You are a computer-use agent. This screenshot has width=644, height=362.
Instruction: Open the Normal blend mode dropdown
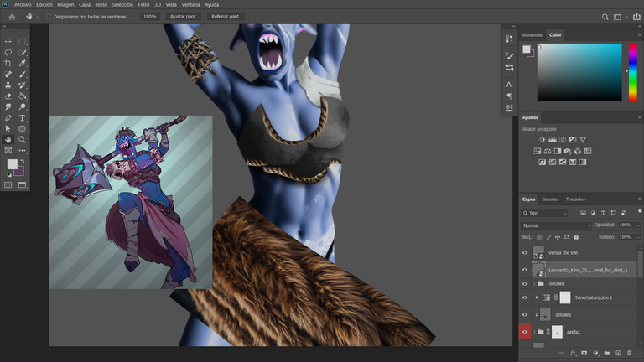coord(556,225)
